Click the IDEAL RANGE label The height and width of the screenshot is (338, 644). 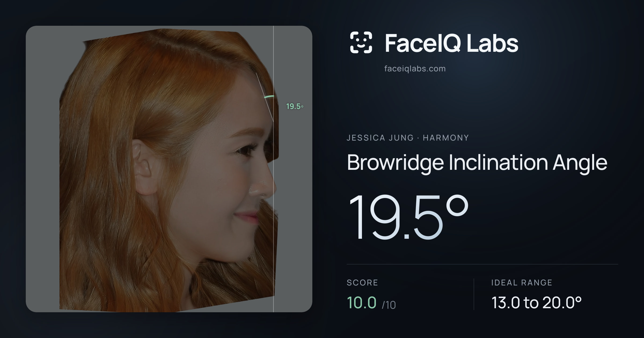(x=522, y=283)
